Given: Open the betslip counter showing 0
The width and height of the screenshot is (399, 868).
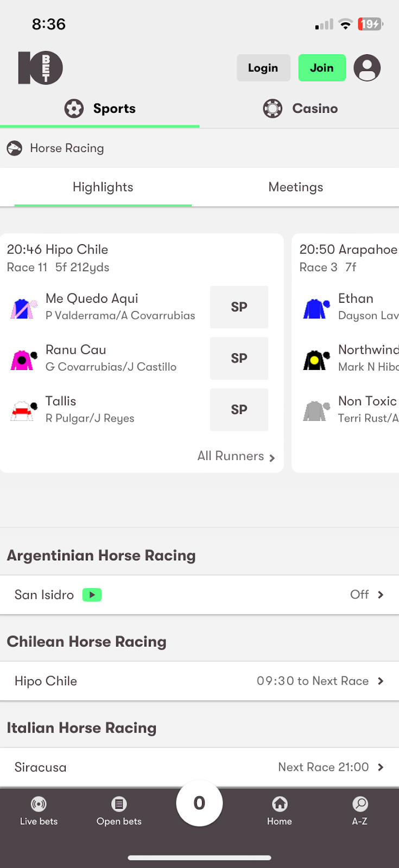Looking at the screenshot, I should (199, 803).
